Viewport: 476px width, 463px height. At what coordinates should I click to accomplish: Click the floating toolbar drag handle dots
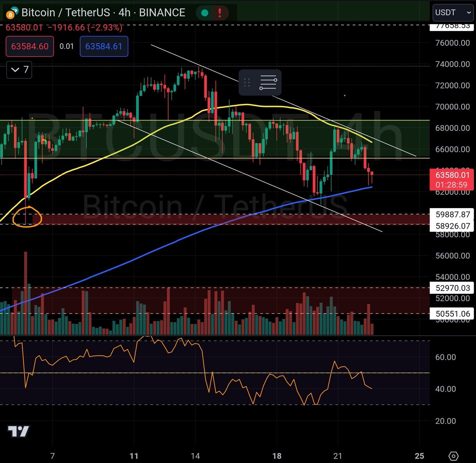click(x=247, y=82)
